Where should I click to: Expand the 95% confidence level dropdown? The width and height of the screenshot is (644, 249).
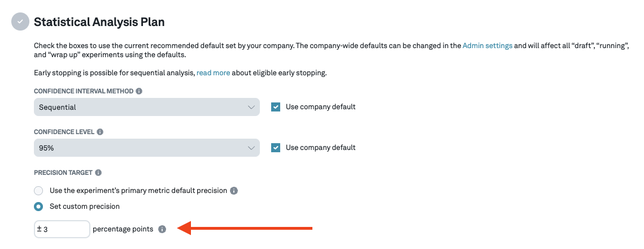[x=146, y=148]
